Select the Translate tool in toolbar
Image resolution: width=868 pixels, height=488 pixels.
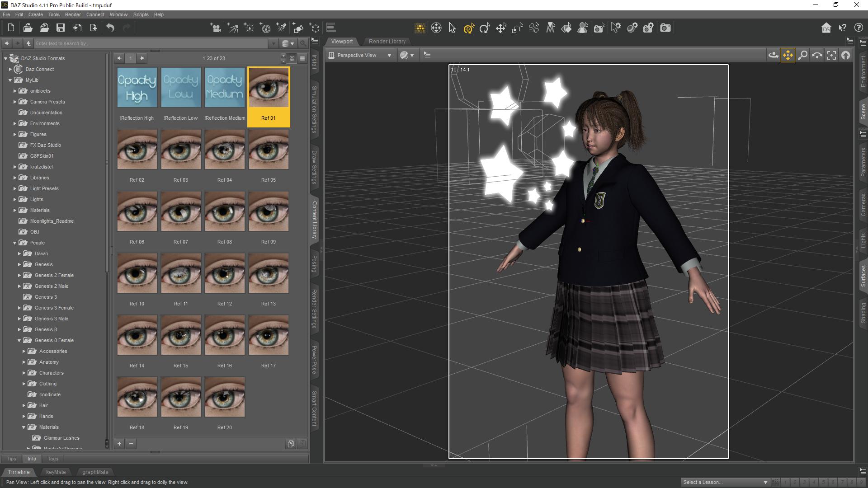point(501,28)
